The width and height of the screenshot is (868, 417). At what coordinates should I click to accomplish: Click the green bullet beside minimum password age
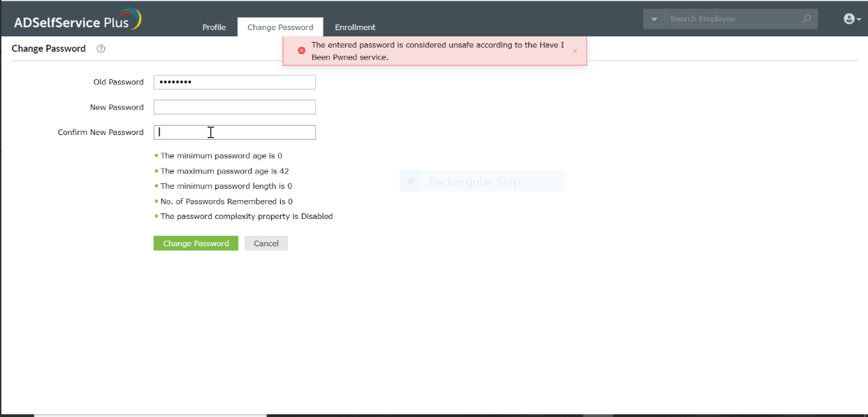click(x=157, y=155)
